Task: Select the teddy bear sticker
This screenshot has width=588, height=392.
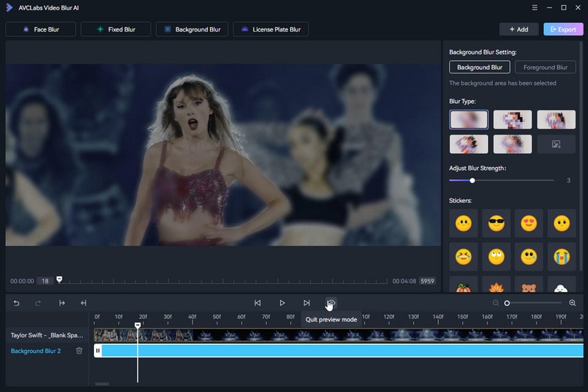Action: click(528, 285)
